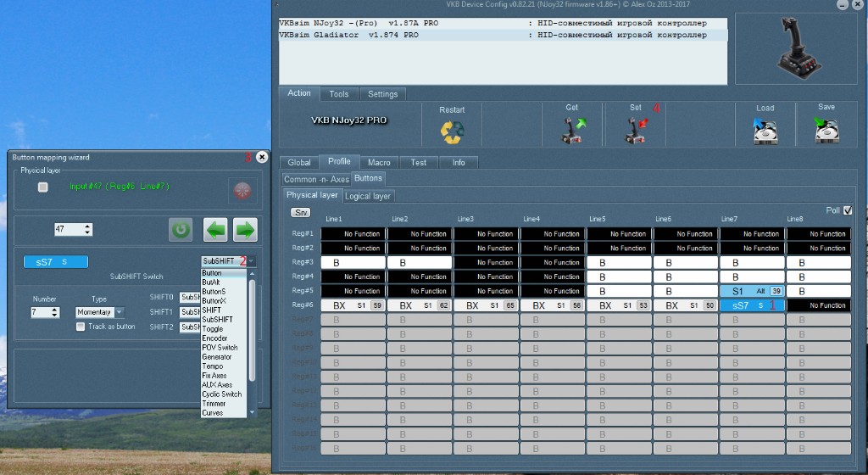Open the Tools tab
Viewport: 868px width, 475px height.
pyautogui.click(x=339, y=94)
